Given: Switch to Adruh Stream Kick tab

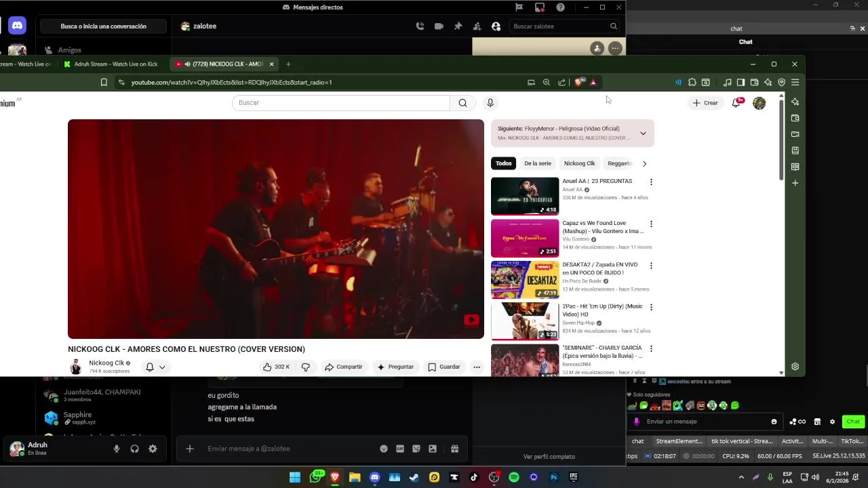Looking at the screenshot, I should pyautogui.click(x=113, y=64).
